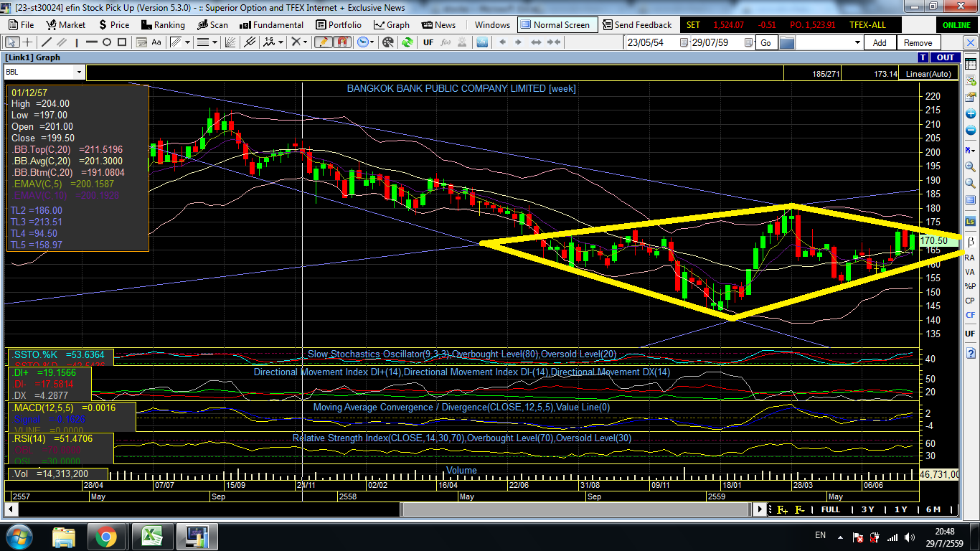Click the UF toolbar icon

(428, 42)
